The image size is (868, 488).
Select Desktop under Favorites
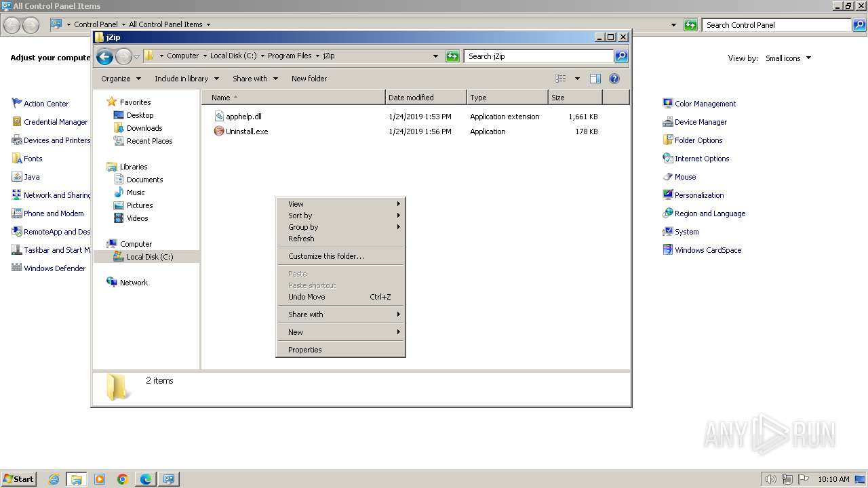140,115
